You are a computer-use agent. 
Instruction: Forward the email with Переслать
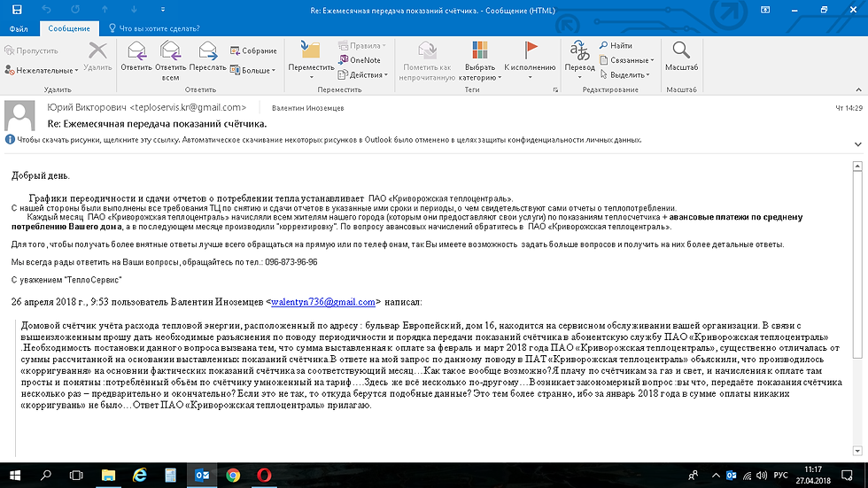tap(207, 57)
